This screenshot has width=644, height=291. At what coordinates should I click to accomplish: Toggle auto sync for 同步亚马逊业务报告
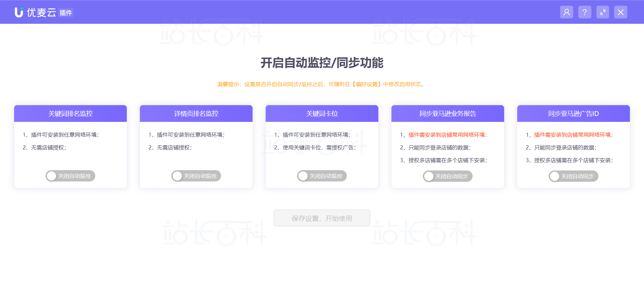click(x=448, y=176)
